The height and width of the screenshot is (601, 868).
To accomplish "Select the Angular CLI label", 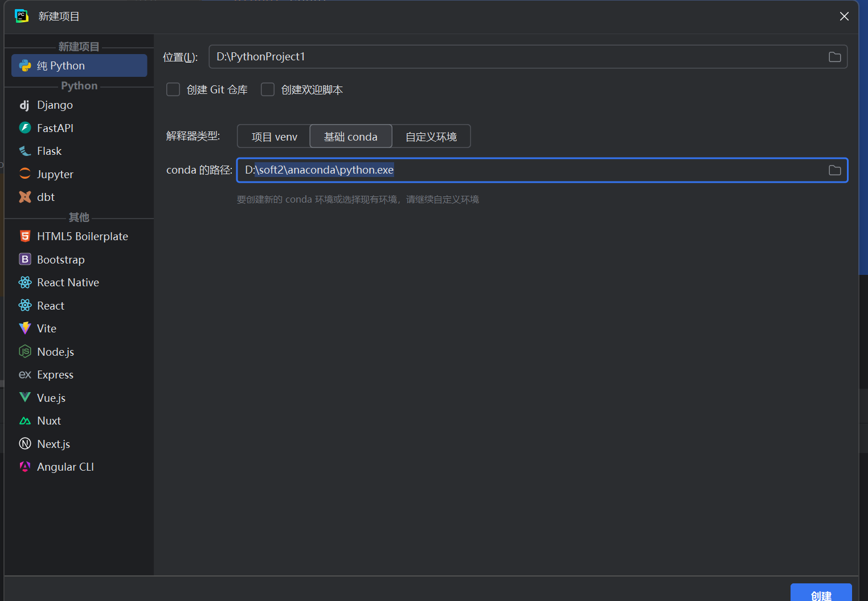I will tap(65, 467).
